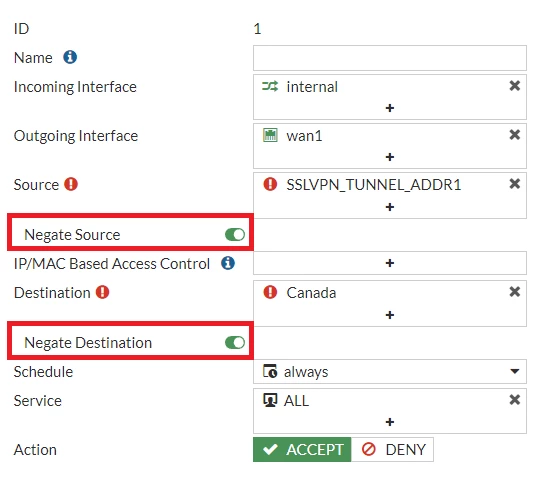Add another outgoing interface with plus
The width and height of the screenshot is (541, 477).
390,157
